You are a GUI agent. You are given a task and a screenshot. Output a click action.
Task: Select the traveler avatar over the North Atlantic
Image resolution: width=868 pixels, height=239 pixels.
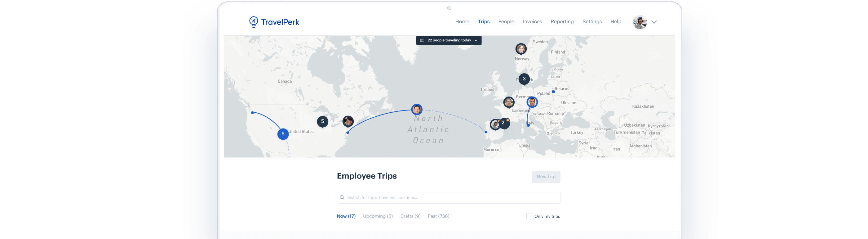pyautogui.click(x=416, y=109)
